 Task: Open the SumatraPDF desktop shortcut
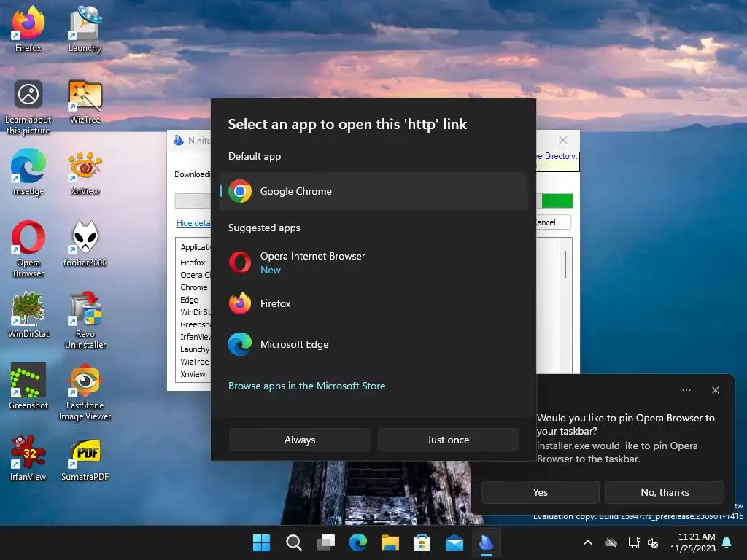point(85,458)
